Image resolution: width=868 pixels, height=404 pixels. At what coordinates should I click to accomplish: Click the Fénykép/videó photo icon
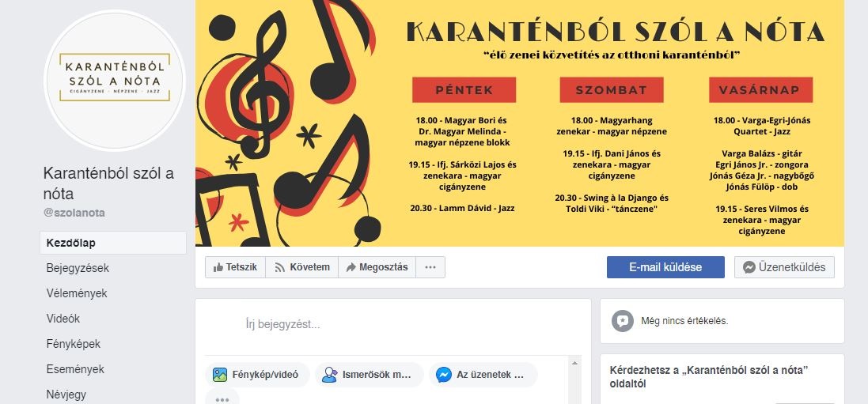220,375
